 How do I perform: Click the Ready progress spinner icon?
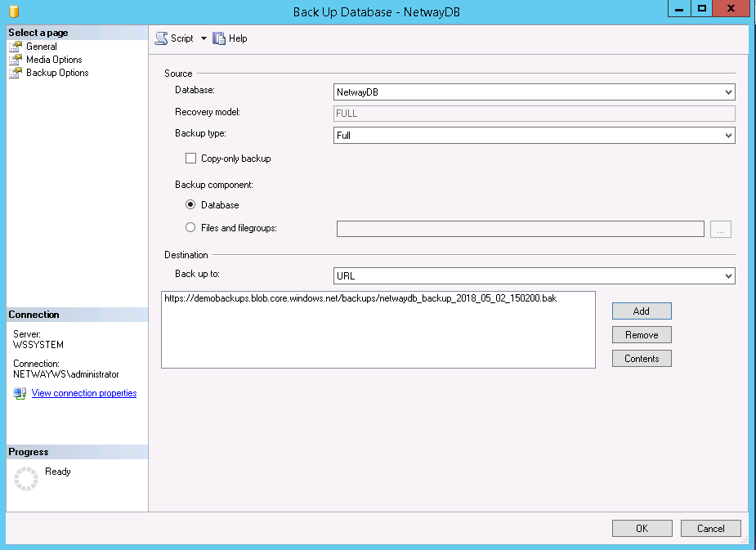[26, 479]
